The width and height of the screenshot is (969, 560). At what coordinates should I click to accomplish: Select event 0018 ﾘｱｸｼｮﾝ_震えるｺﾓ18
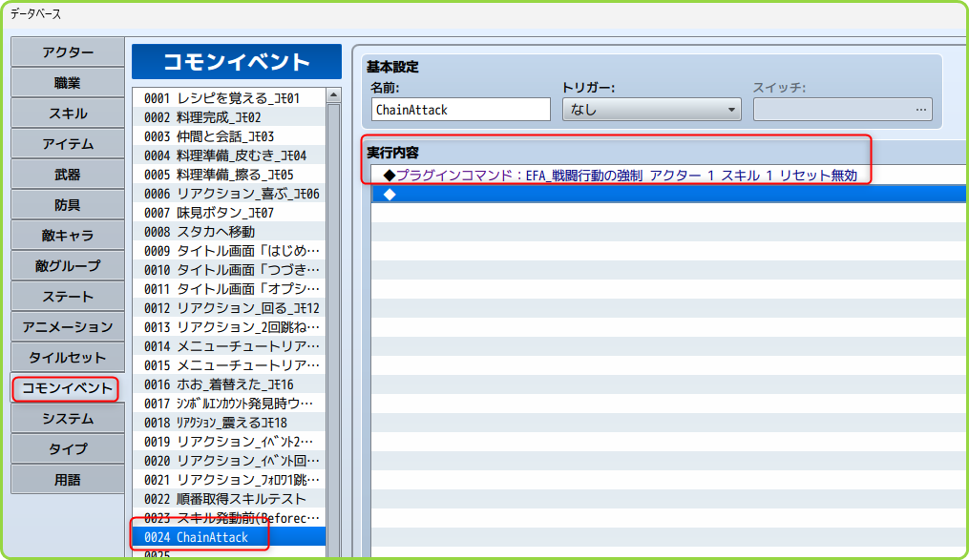click(229, 423)
